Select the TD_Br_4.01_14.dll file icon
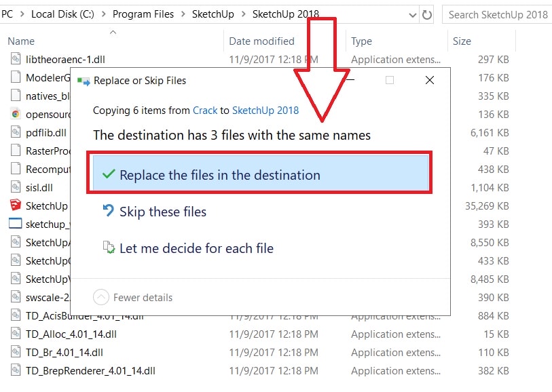This screenshot has height=392, width=552. click(16, 351)
